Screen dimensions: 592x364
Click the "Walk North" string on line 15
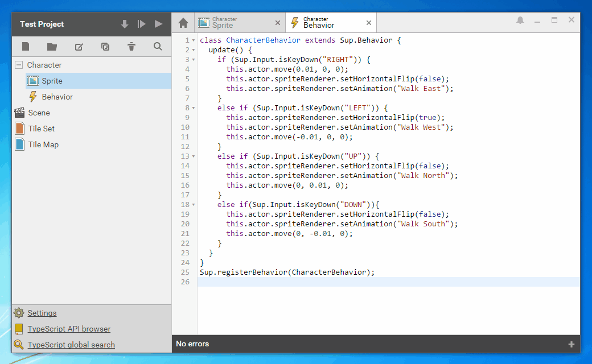coord(423,175)
